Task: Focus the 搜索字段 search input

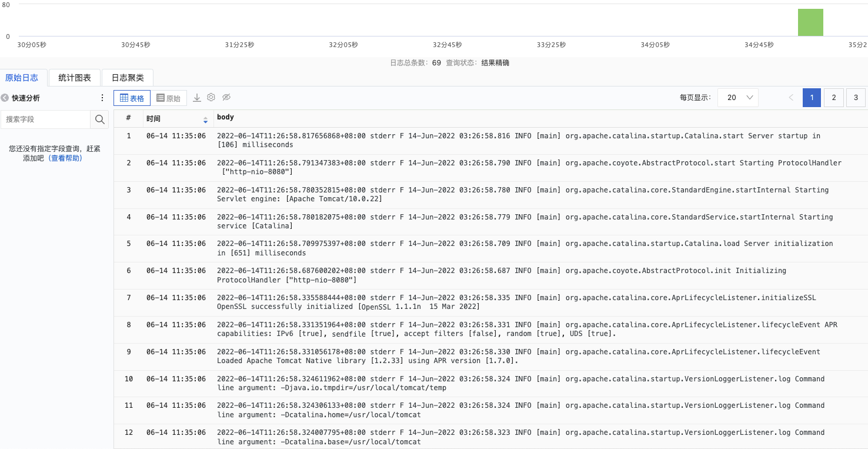Action: point(46,119)
